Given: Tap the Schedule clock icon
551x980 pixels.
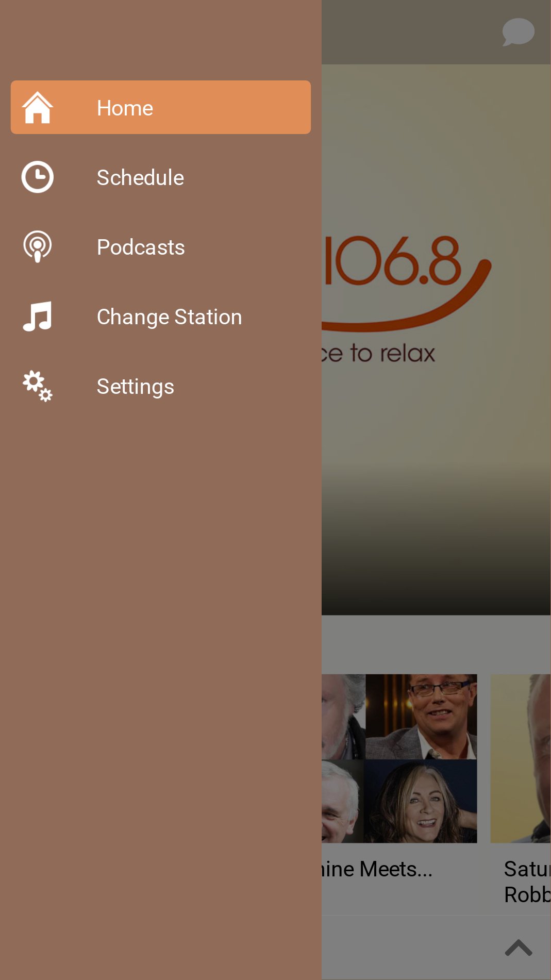Looking at the screenshot, I should 38,177.
